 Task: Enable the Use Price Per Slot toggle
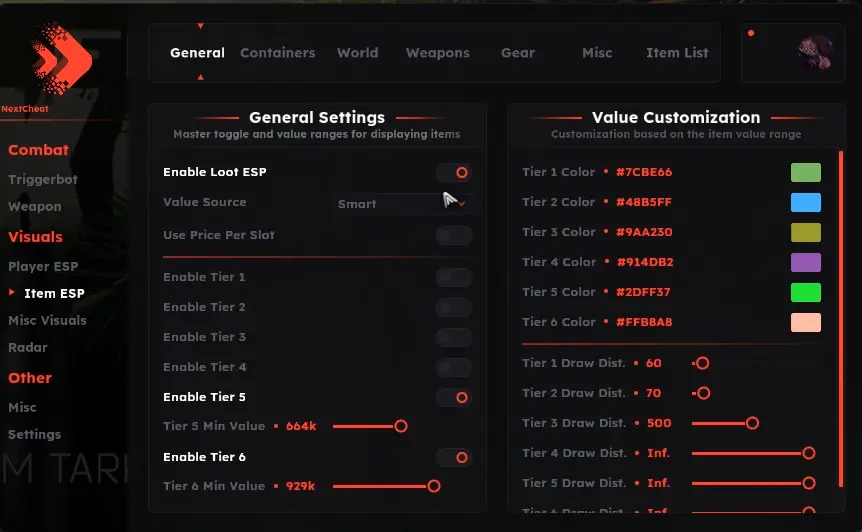pyautogui.click(x=454, y=235)
